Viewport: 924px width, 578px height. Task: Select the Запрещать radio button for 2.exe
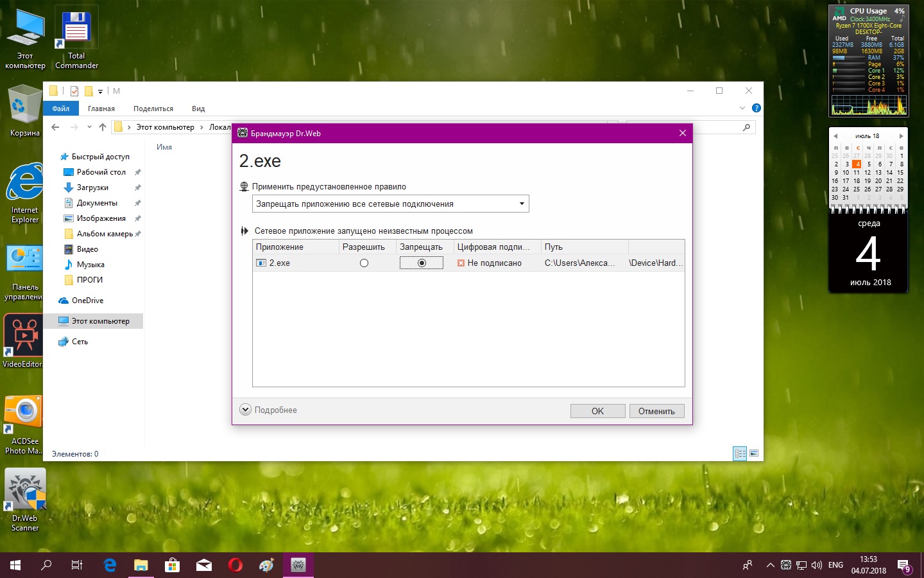point(422,263)
